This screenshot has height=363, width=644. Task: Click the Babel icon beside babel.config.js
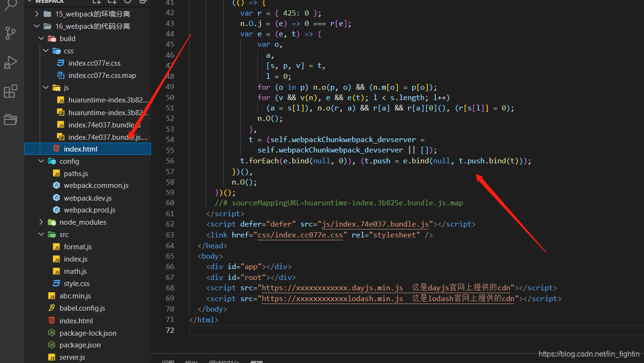click(52, 308)
